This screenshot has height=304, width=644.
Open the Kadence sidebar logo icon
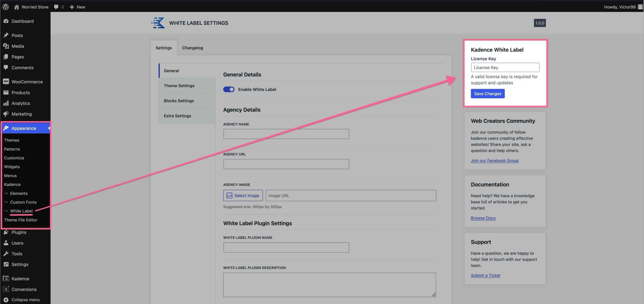(x=6, y=278)
